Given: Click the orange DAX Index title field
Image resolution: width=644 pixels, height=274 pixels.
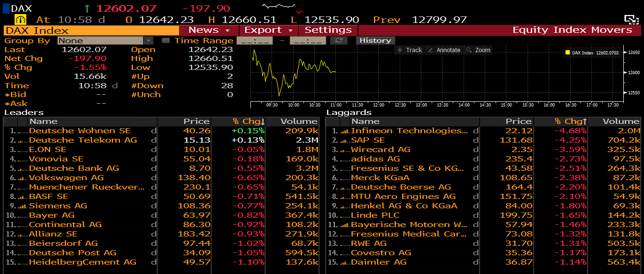Looking at the screenshot, I should tap(91, 30).
